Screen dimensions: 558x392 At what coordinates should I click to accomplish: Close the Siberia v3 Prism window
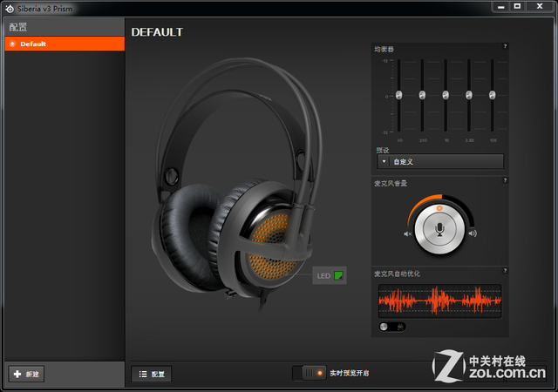[x=540, y=6]
